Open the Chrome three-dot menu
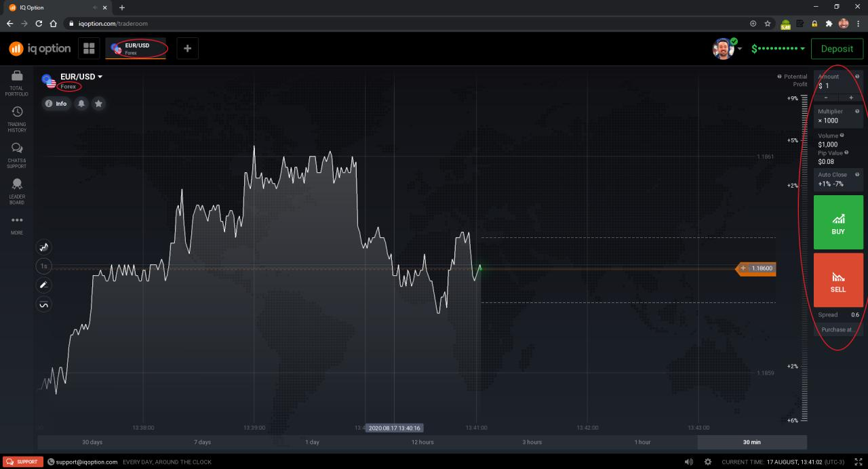This screenshot has width=868, height=469. [x=859, y=23]
